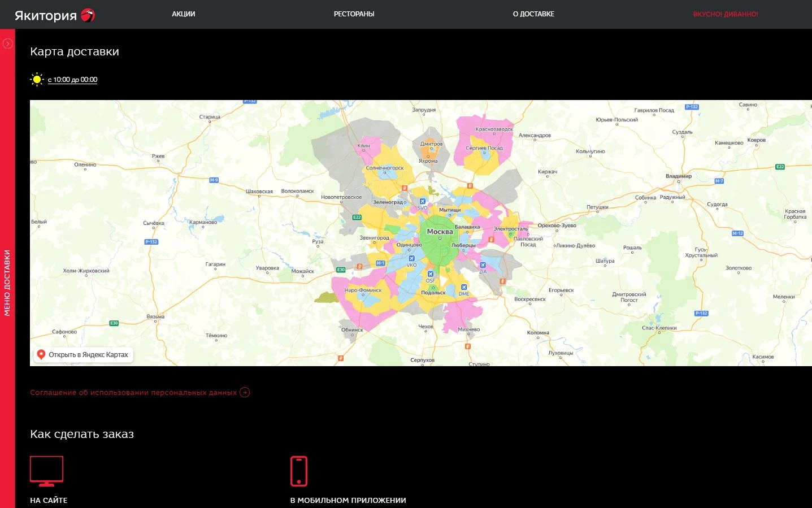Image resolution: width=812 pixels, height=508 pixels.
Task: Click the Гагарин label on map
Action: tap(215, 264)
